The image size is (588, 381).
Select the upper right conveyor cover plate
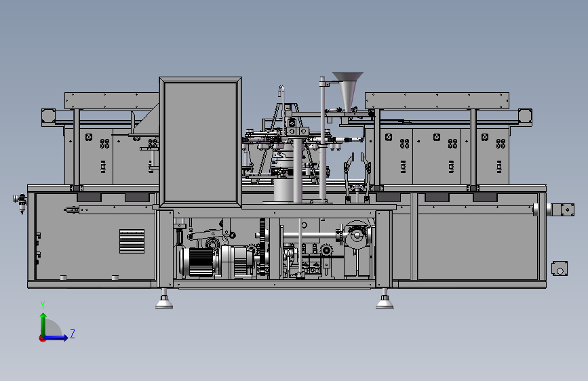click(437, 100)
